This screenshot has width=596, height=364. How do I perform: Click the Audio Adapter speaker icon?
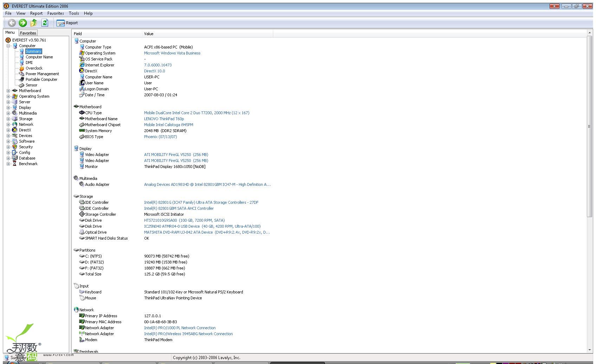pyautogui.click(x=82, y=184)
